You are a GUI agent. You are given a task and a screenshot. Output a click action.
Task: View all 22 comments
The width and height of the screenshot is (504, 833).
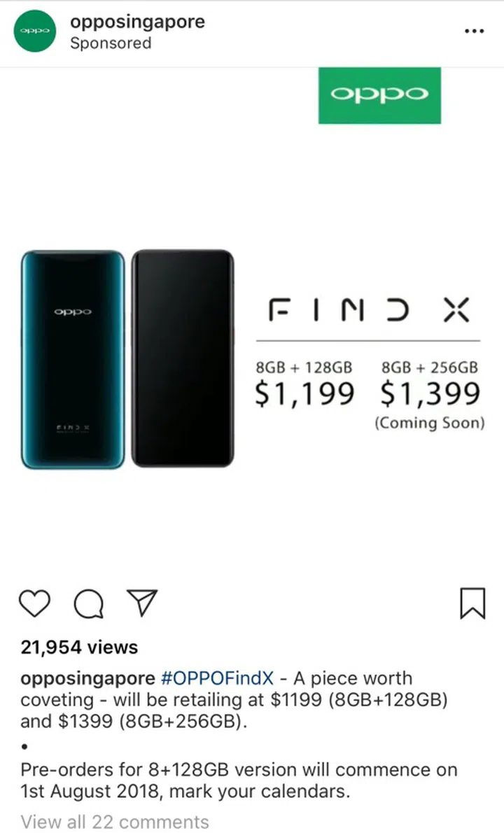pos(115,821)
